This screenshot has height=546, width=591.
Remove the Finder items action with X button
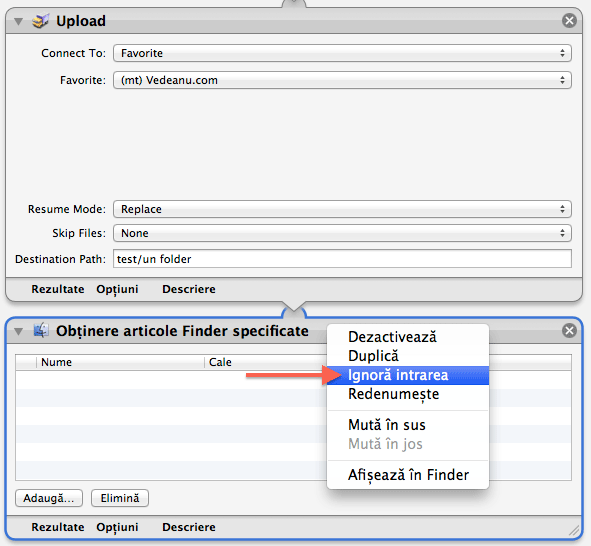coord(569,330)
